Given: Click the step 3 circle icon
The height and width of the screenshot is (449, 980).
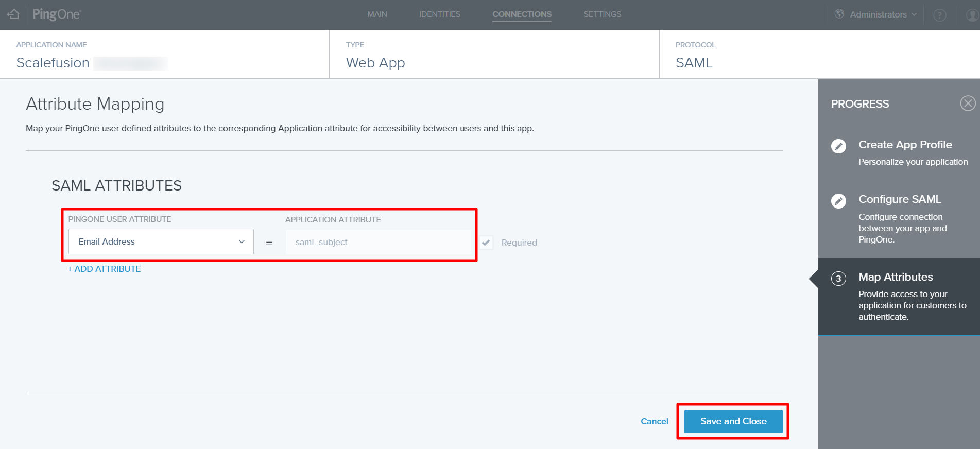Looking at the screenshot, I should pyautogui.click(x=838, y=279).
